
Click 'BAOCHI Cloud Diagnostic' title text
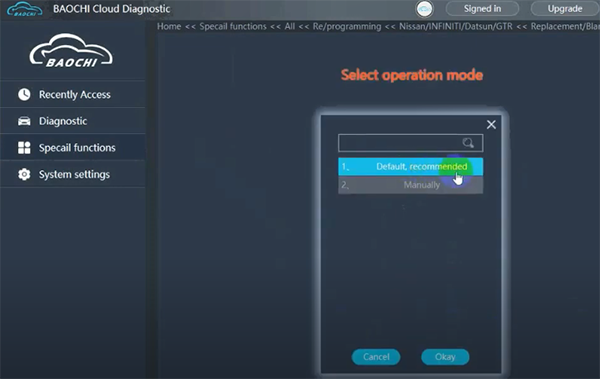(x=112, y=9)
